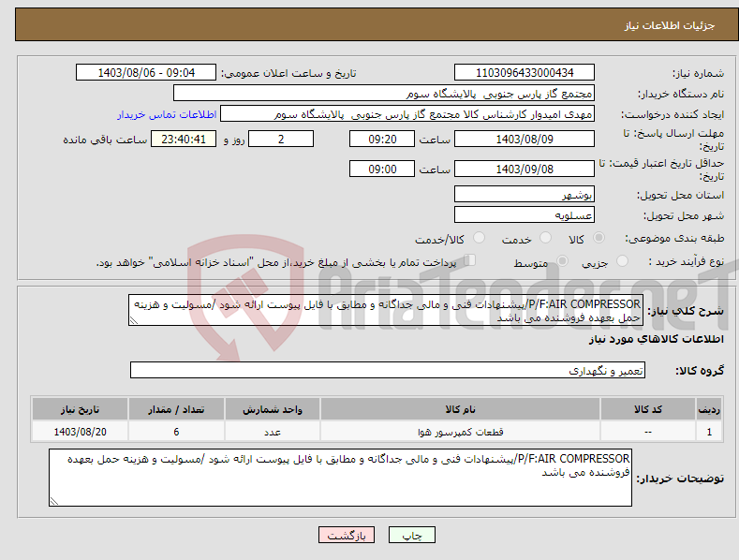Select the جزیی purchase type radio
Viewport: 739px width, 560px height.
(622, 260)
